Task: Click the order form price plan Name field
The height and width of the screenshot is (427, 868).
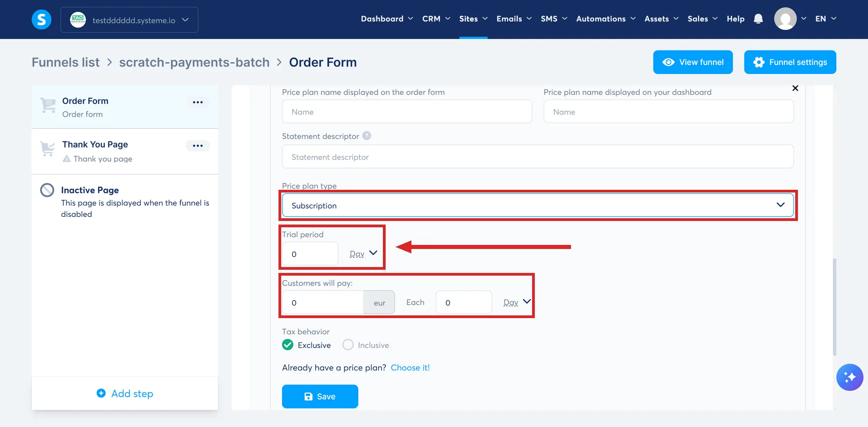Action: (x=407, y=111)
